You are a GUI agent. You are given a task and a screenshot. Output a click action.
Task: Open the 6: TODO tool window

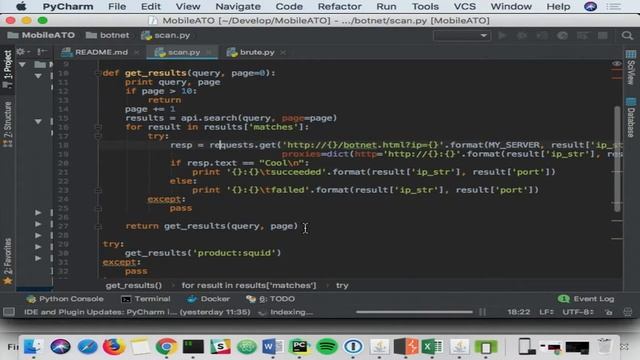tap(270, 299)
